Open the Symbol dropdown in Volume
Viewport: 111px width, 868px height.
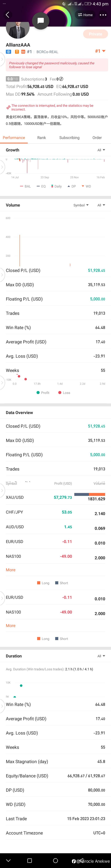81,205
